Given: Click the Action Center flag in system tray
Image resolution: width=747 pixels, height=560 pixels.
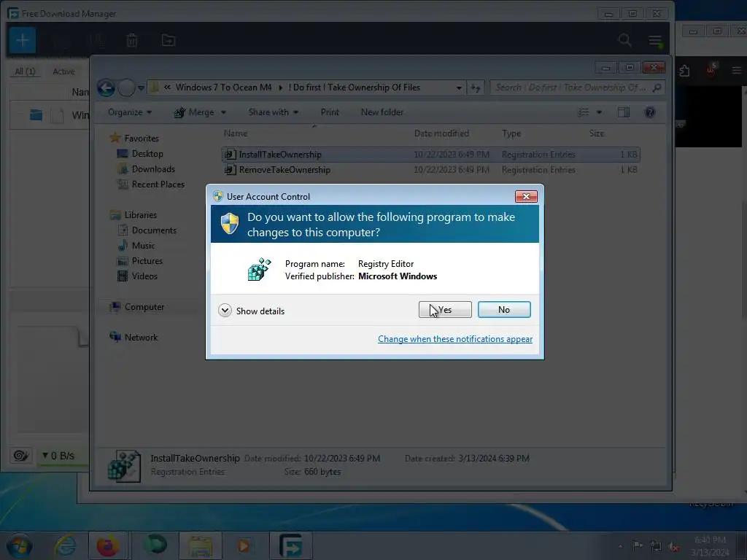Looking at the screenshot, I should (x=637, y=545).
